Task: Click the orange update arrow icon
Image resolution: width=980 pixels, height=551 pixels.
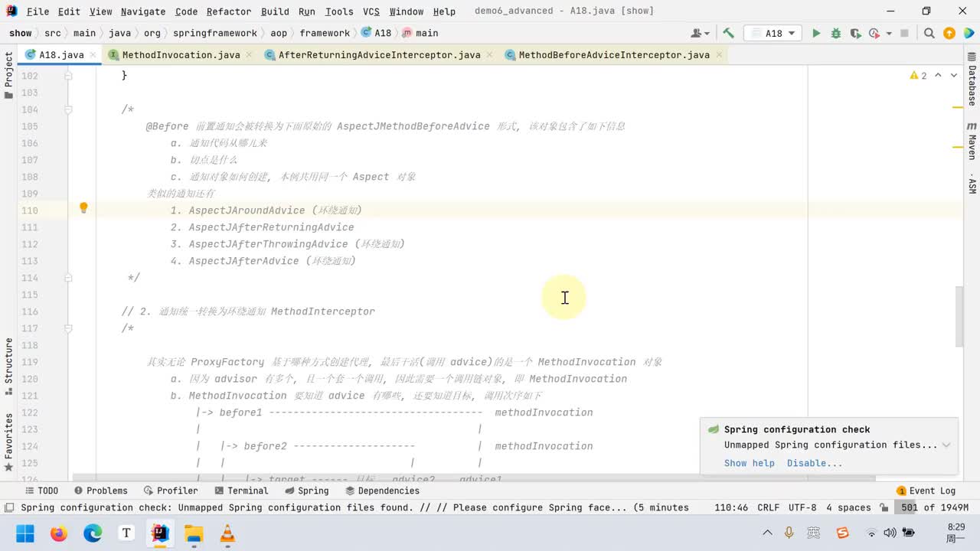Action: pos(949,33)
